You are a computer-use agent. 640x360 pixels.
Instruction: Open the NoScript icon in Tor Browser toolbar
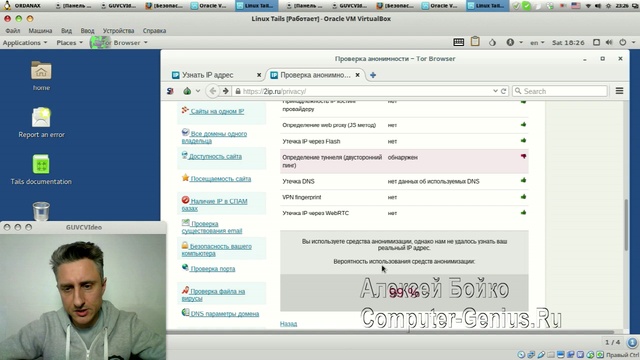pos(170,91)
